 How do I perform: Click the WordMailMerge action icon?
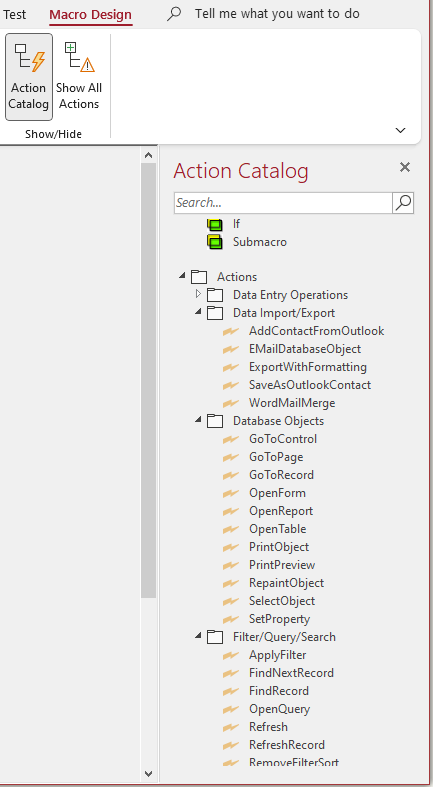tap(231, 403)
